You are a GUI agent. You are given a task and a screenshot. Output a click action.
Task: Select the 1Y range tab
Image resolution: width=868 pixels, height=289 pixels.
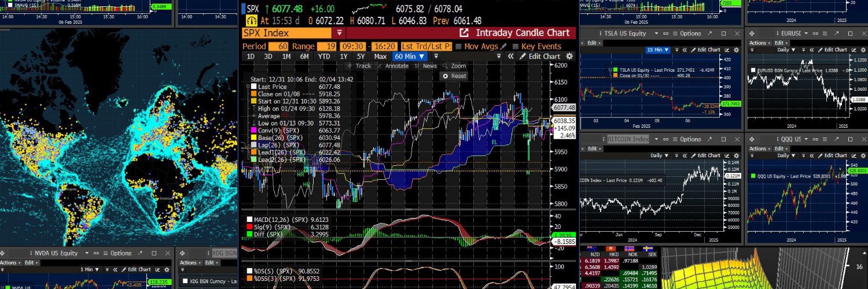[344, 56]
